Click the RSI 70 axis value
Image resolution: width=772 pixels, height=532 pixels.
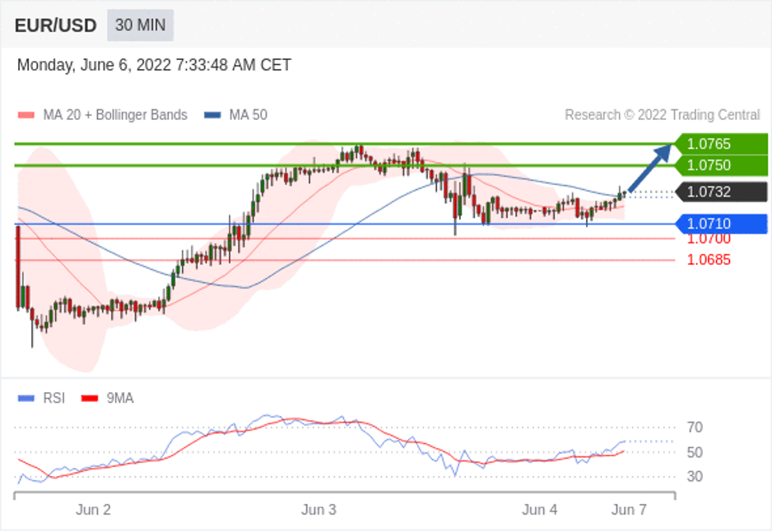click(695, 428)
